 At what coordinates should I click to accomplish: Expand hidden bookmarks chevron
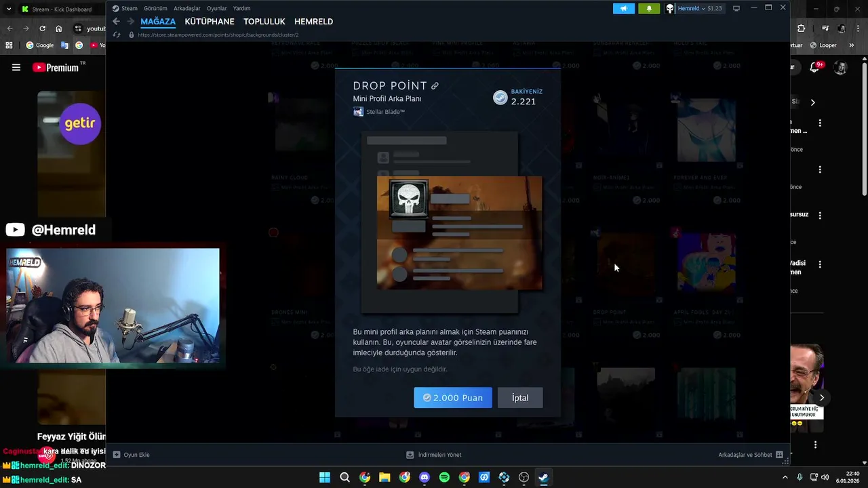(853, 45)
